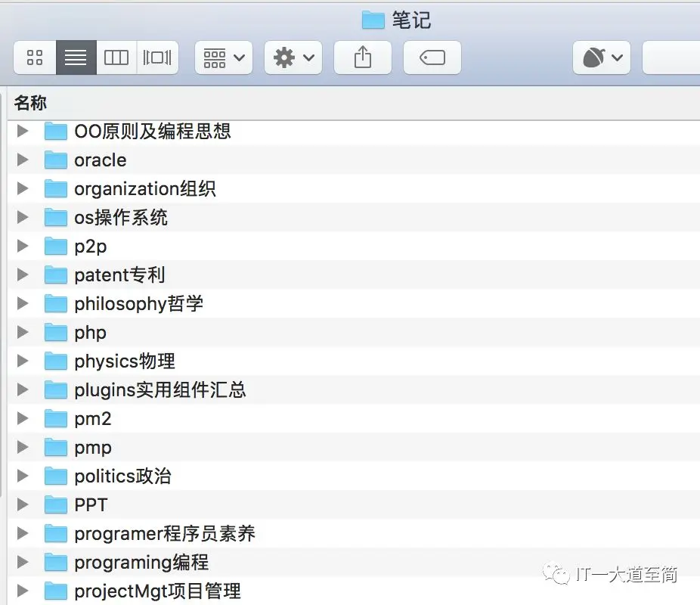Select the p2p folder icon

click(56, 246)
